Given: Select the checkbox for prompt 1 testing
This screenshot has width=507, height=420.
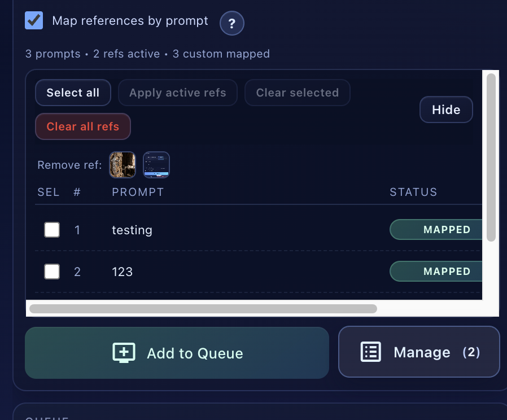Looking at the screenshot, I should coord(52,230).
